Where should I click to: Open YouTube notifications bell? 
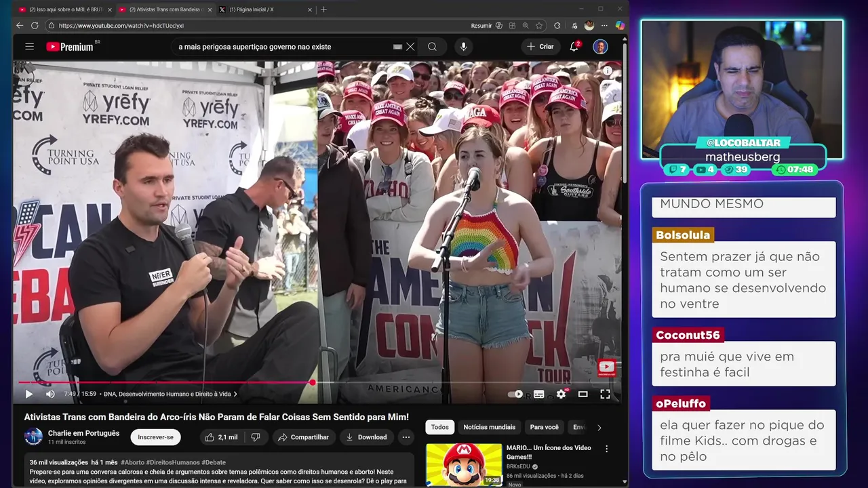[x=574, y=47]
